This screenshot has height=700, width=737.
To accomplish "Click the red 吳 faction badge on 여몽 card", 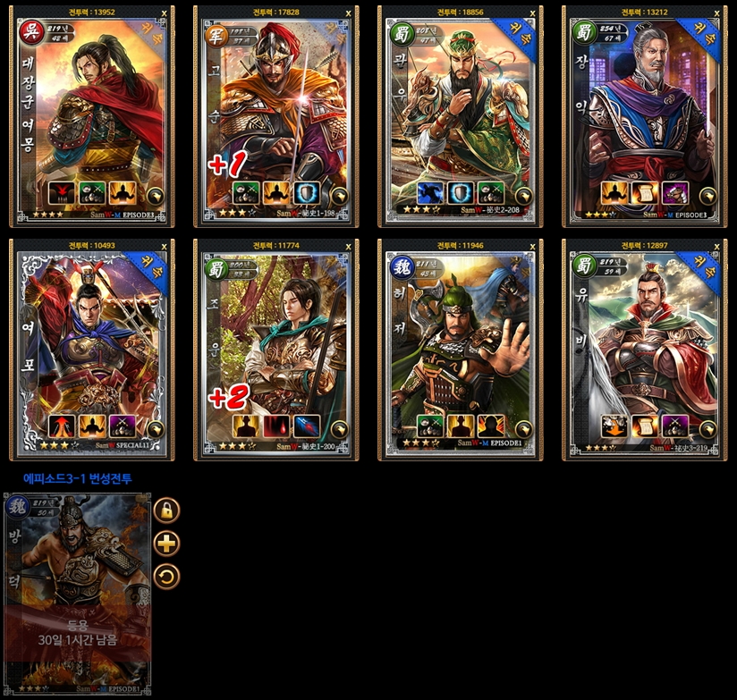I will [x=31, y=32].
